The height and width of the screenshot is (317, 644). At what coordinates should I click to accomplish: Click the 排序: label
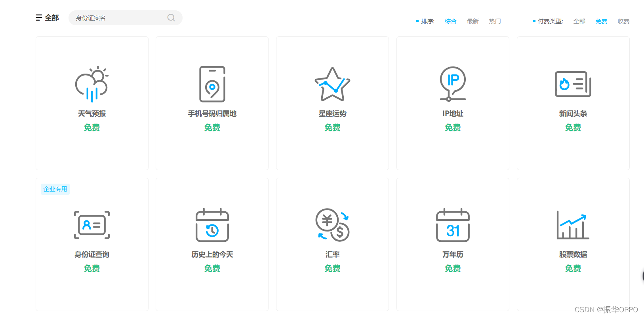pos(428,21)
